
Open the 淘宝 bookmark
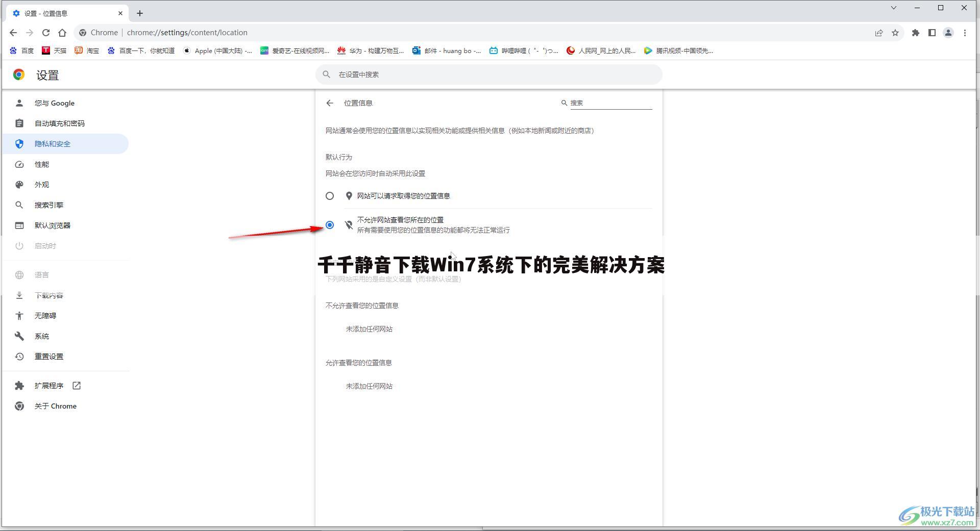[x=87, y=50]
